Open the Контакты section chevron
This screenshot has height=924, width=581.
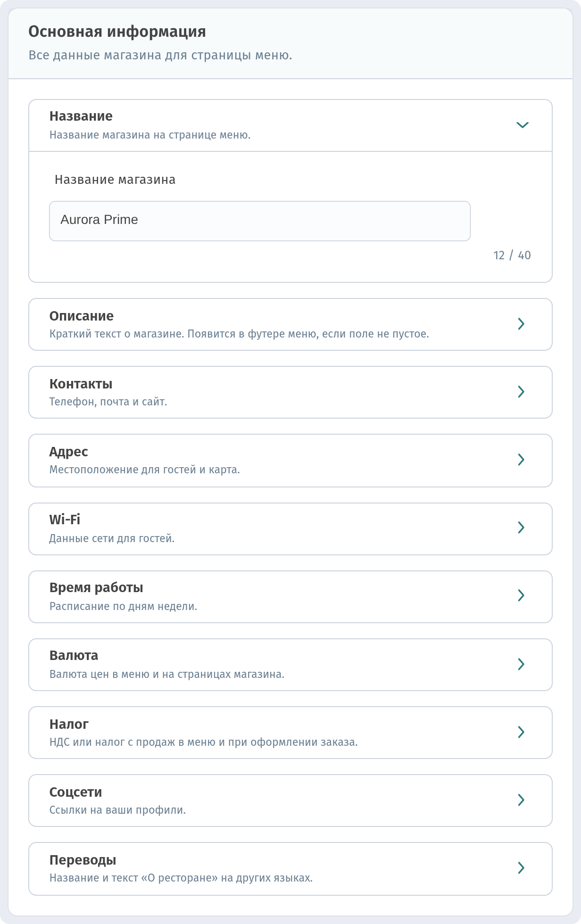click(x=521, y=392)
